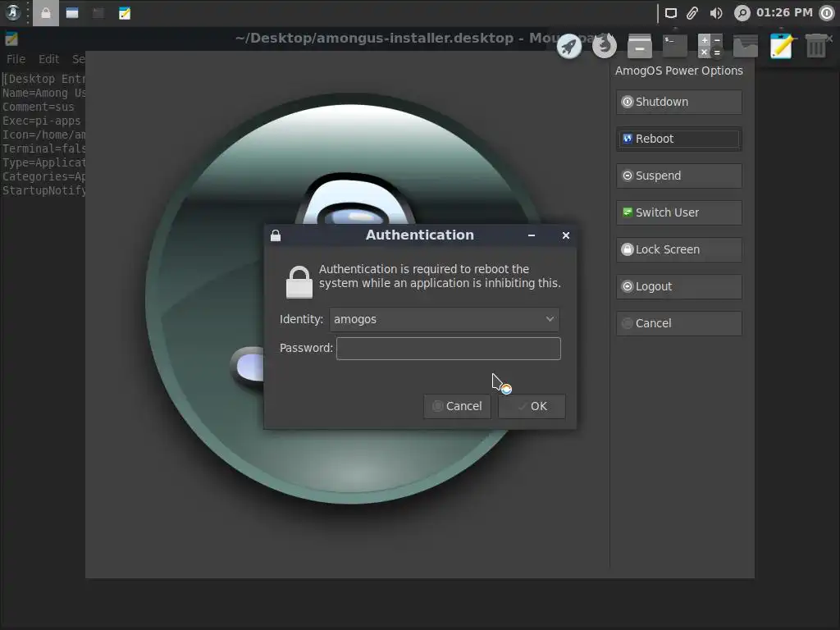Switch to the dark terminal taskbar entry
The width and height of the screenshot is (840, 630).
coord(98,13)
